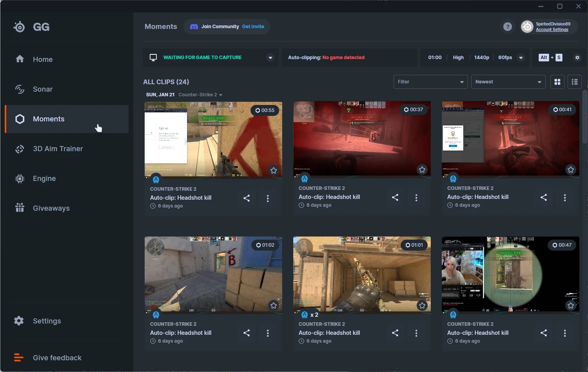Image resolution: width=588 pixels, height=372 pixels.
Task: Click the Moments page heading
Action: [161, 27]
